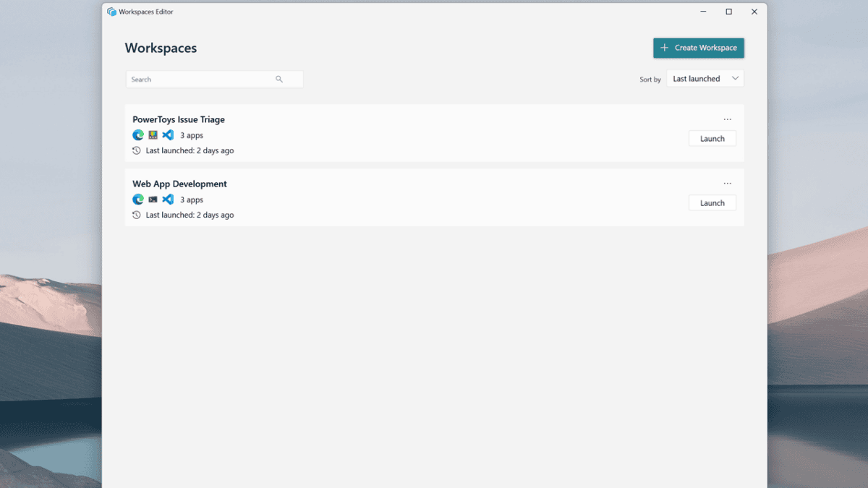Open more options for Web App Development
868x488 pixels.
click(x=727, y=184)
